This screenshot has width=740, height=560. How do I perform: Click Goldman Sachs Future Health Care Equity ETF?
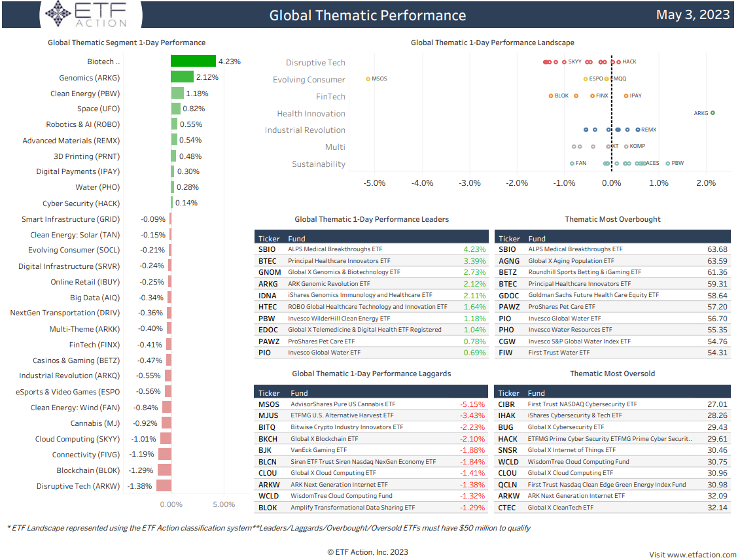(x=593, y=295)
